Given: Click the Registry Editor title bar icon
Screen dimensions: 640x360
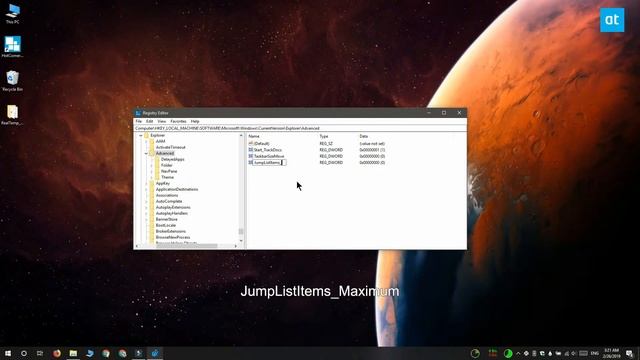Looking at the screenshot, I should pos(138,113).
